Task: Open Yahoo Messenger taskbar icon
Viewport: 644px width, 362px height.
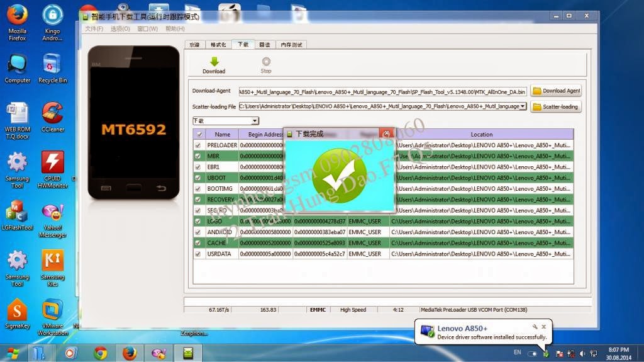Action: click(x=158, y=353)
